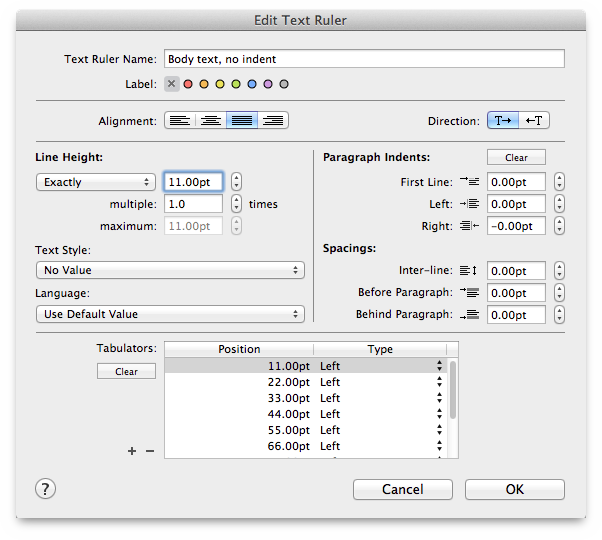Open the Language Use Default Value dropdown

click(170, 314)
